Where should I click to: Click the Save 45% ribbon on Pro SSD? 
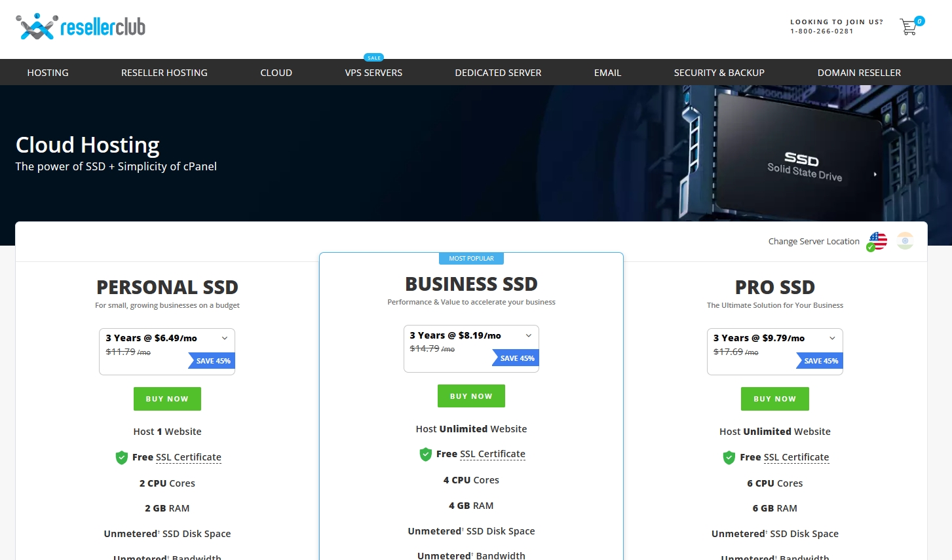coord(820,361)
